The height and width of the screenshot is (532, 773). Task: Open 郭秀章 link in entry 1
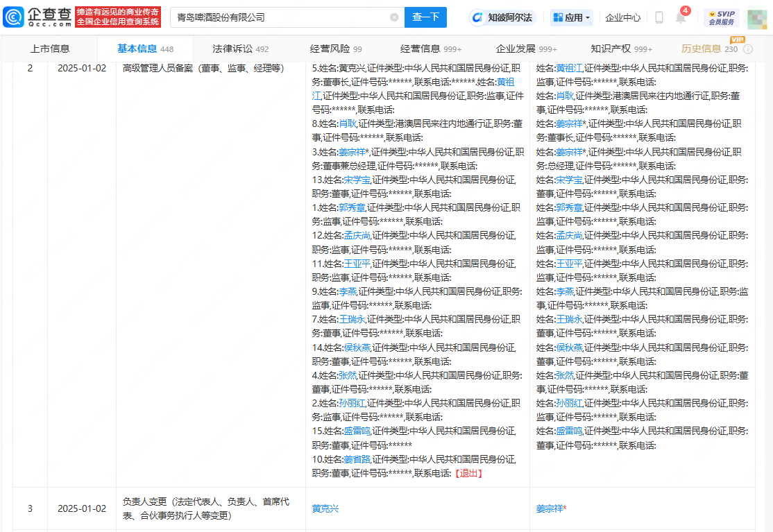tap(352, 207)
